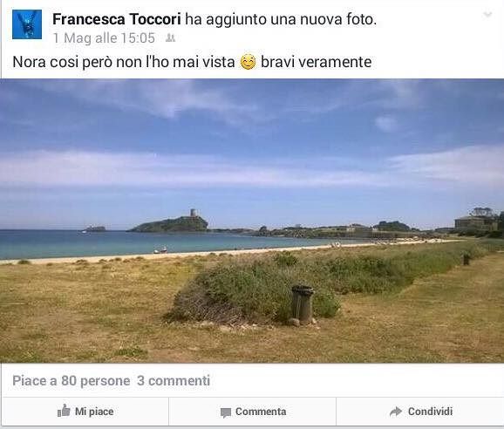Open the post timestamp 1 Mag alle 15:05
This screenshot has width=504, height=429.
pos(104,38)
